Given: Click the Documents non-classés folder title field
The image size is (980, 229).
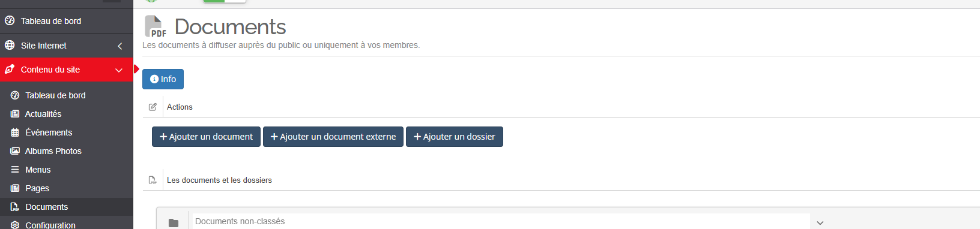Looking at the screenshot, I should coord(500,221).
